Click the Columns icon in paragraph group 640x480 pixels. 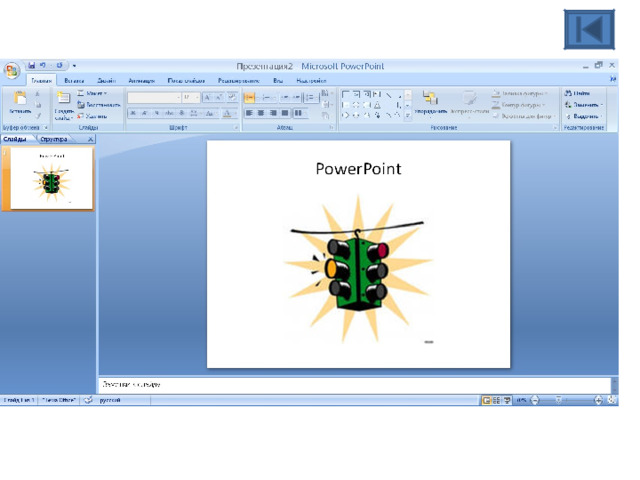tap(298, 113)
